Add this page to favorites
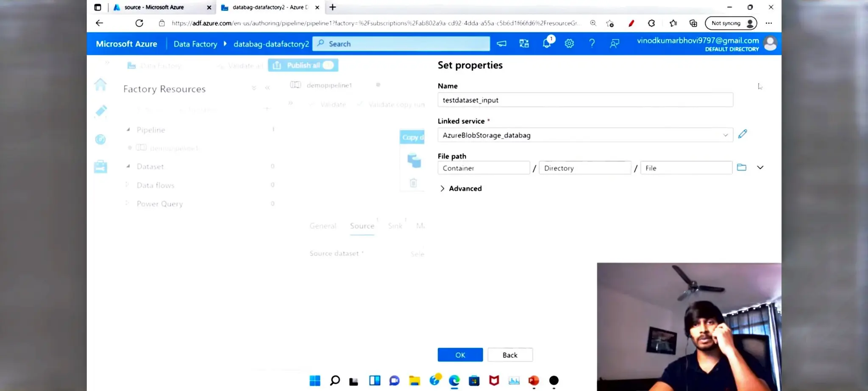 tap(610, 23)
